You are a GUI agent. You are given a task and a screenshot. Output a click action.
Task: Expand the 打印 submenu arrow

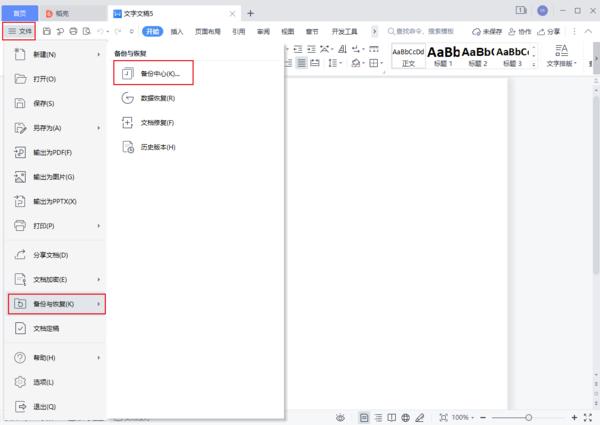pyautogui.click(x=98, y=226)
